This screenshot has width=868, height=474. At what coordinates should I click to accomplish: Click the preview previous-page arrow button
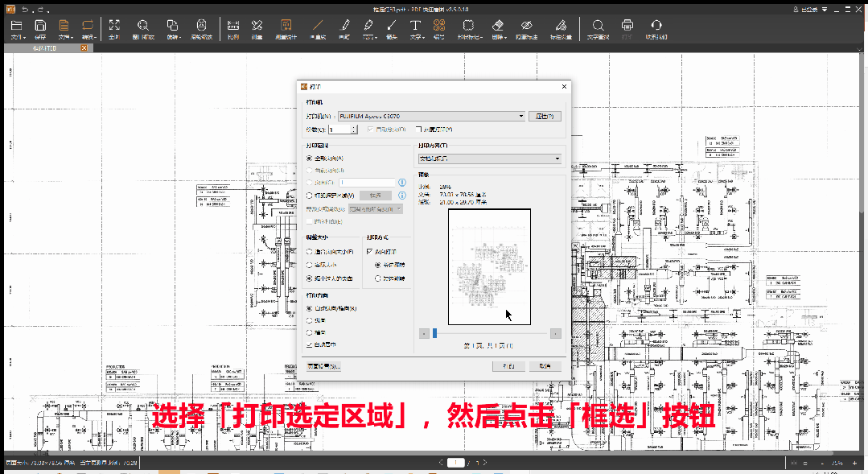(x=424, y=333)
